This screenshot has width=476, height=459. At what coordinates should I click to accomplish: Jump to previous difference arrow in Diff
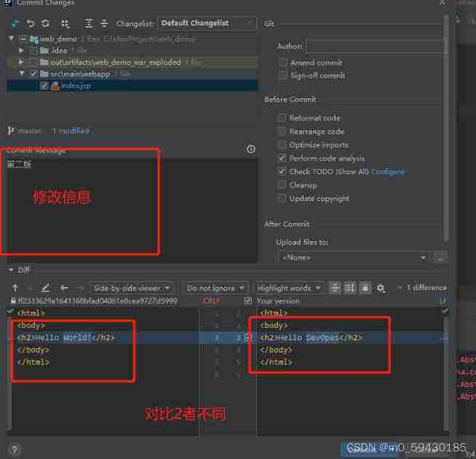click(15, 288)
